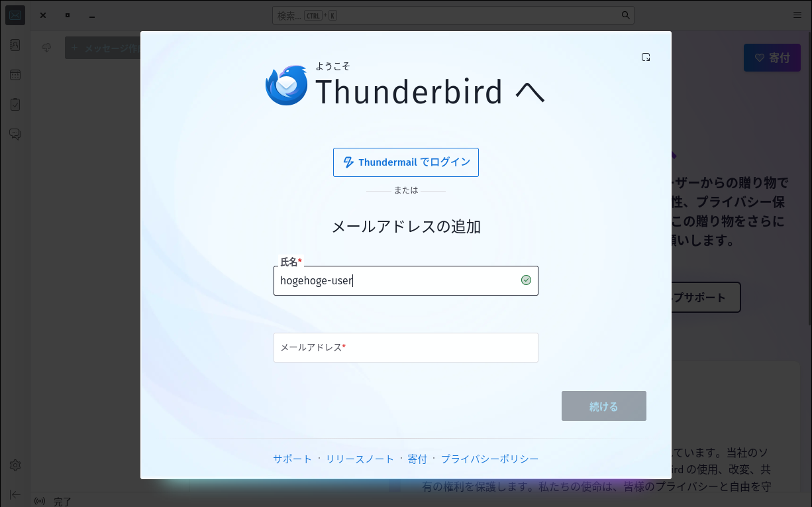Maximize the window with the square button

[x=68, y=15]
